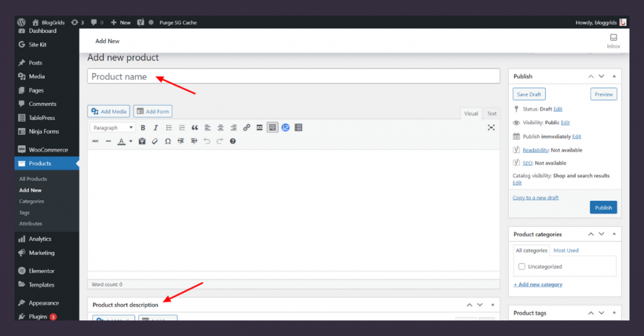Image resolution: width=644 pixels, height=336 pixels.
Task: Enter distraction-free fullscreen mode
Action: point(491,127)
